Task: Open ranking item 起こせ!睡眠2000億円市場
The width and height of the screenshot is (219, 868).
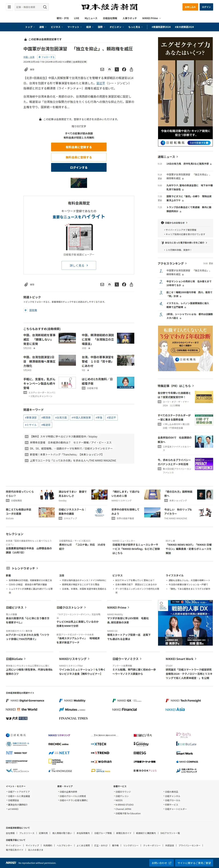Action: pos(189,294)
